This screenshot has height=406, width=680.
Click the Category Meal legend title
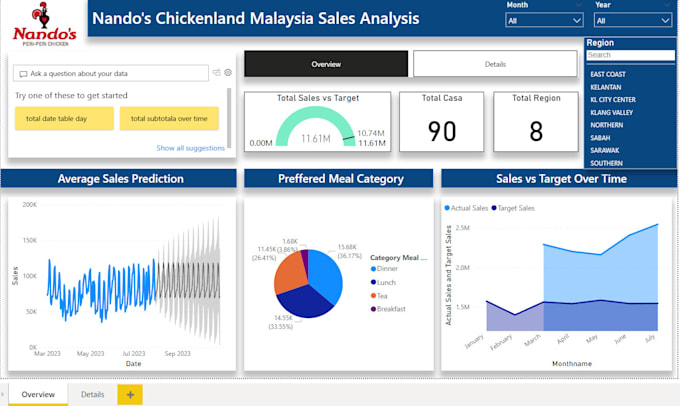(399, 258)
